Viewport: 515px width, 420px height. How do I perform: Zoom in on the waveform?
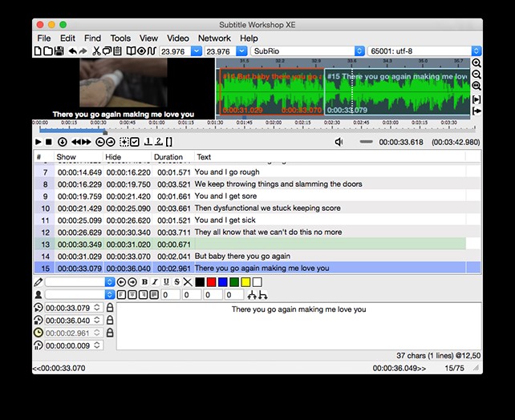pos(476,63)
